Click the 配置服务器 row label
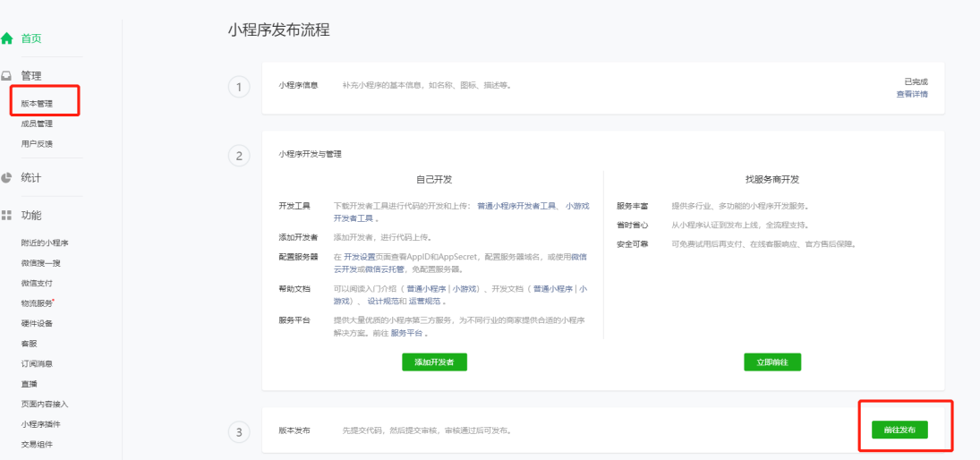Viewport: 980px width, 460px height. tap(298, 256)
